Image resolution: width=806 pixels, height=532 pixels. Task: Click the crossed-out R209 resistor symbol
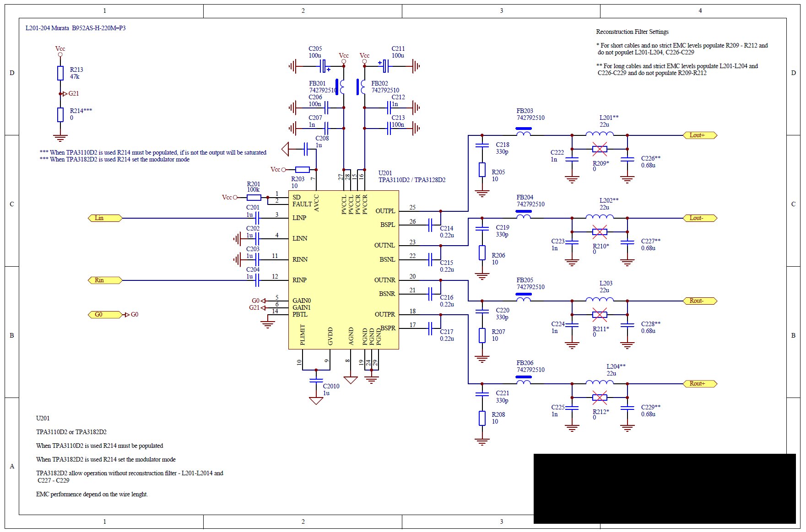click(x=600, y=149)
